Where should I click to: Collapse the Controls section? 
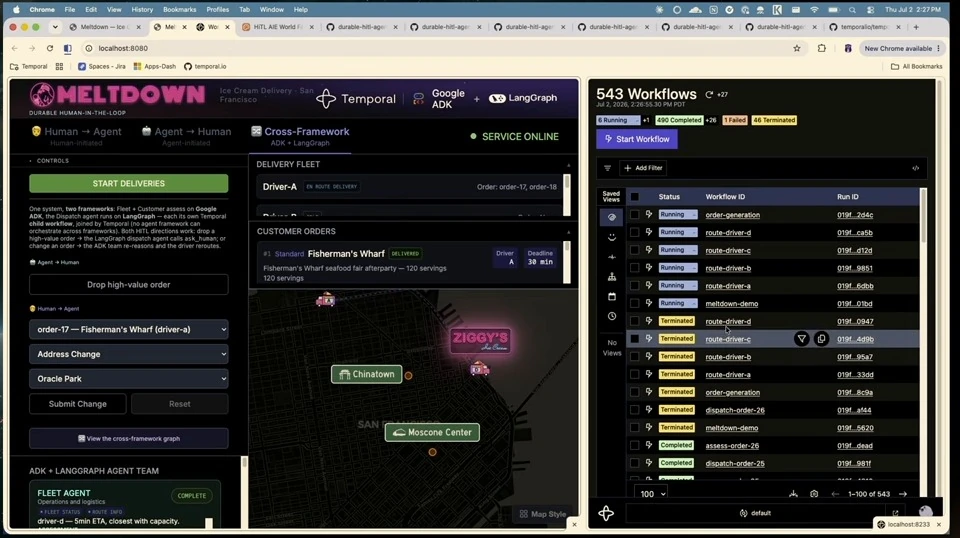pos(49,161)
